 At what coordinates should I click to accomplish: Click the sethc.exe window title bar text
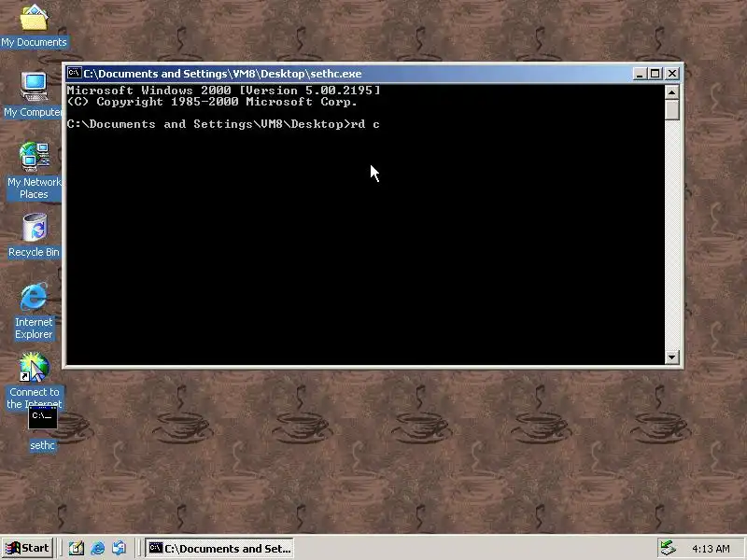pyautogui.click(x=222, y=74)
